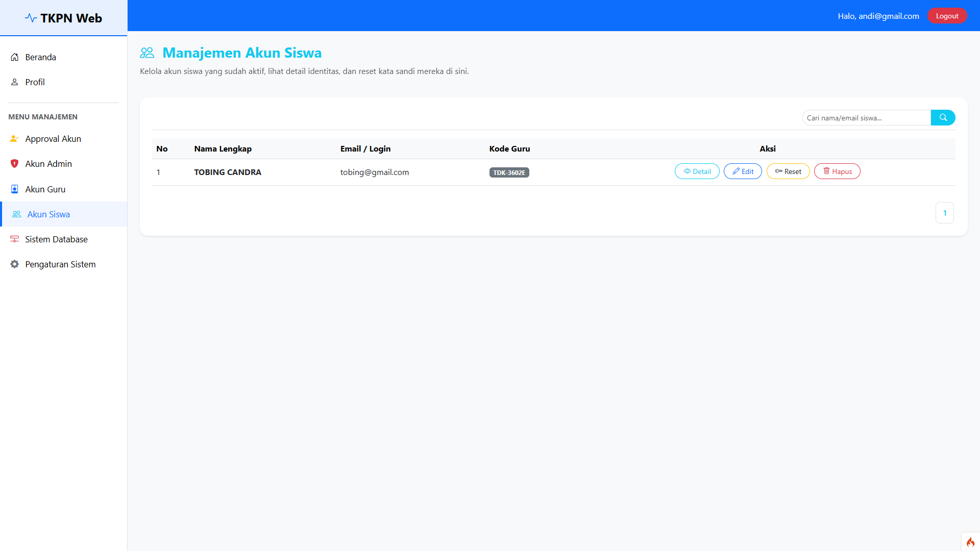Select Akun Siswa in the sidebar
This screenshot has width=980, height=551.
coord(48,214)
